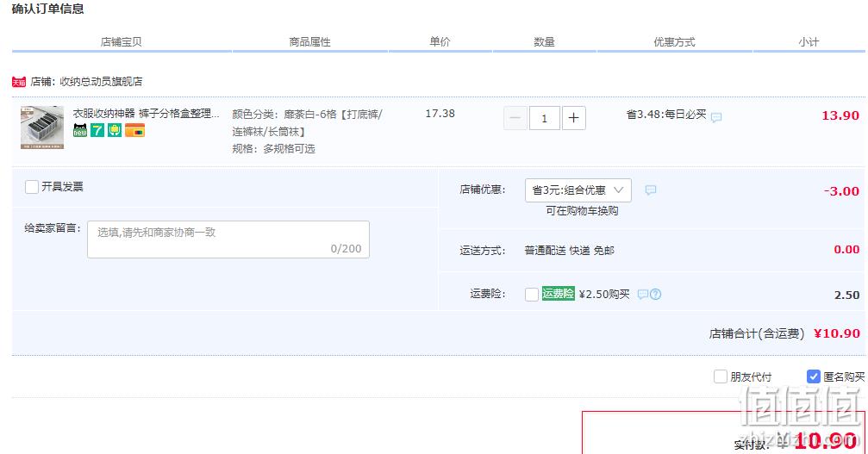Click the 普通配送 快递 免邮 shipping text

[x=569, y=251]
